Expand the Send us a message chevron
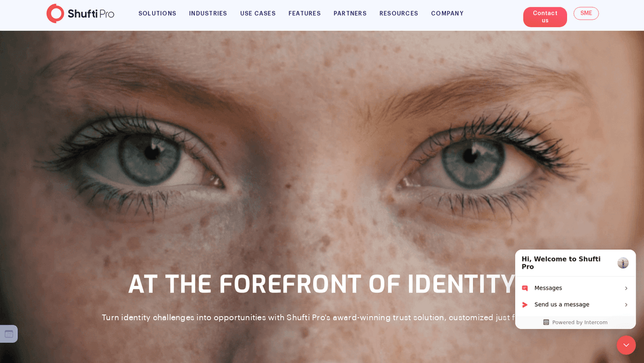The height and width of the screenshot is (363, 644). click(626, 304)
